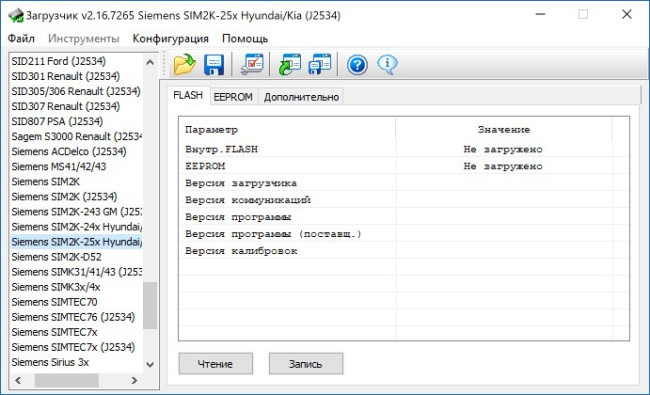
Task: Select Siemens SIM2K-D52 entry
Action: click(76, 257)
